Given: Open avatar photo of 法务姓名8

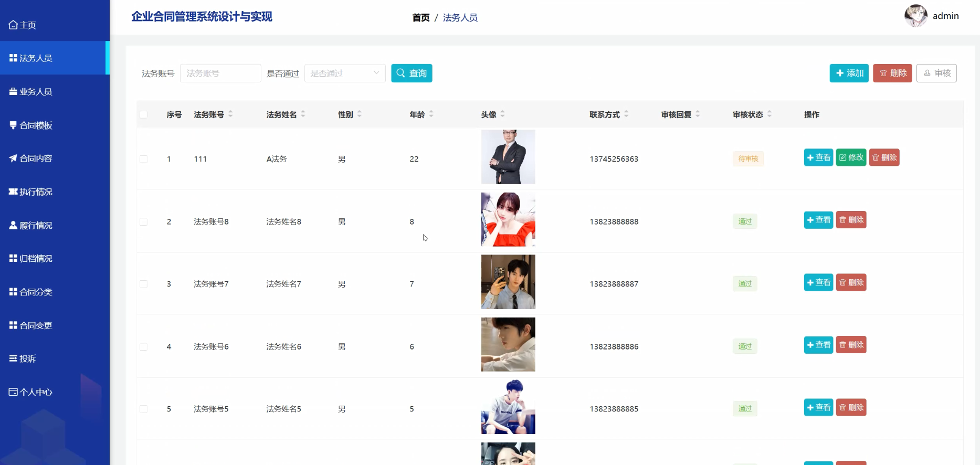Looking at the screenshot, I should pos(508,219).
